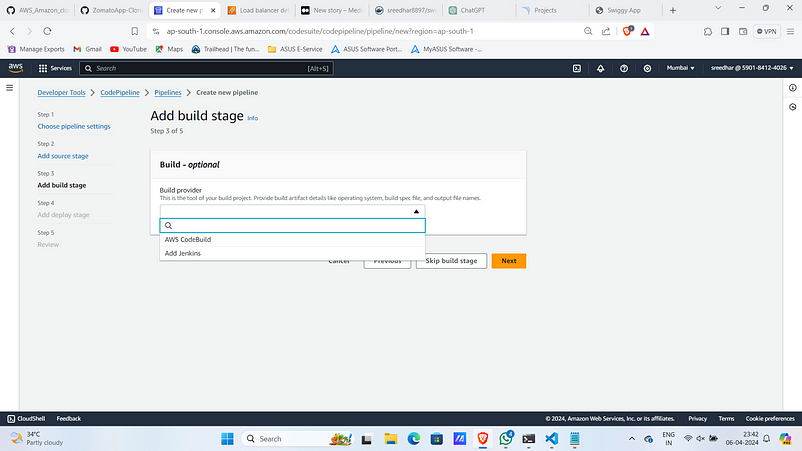The height and width of the screenshot is (451, 802).
Task: Toggle the browser sidebar panel icon
Action: [x=725, y=31]
